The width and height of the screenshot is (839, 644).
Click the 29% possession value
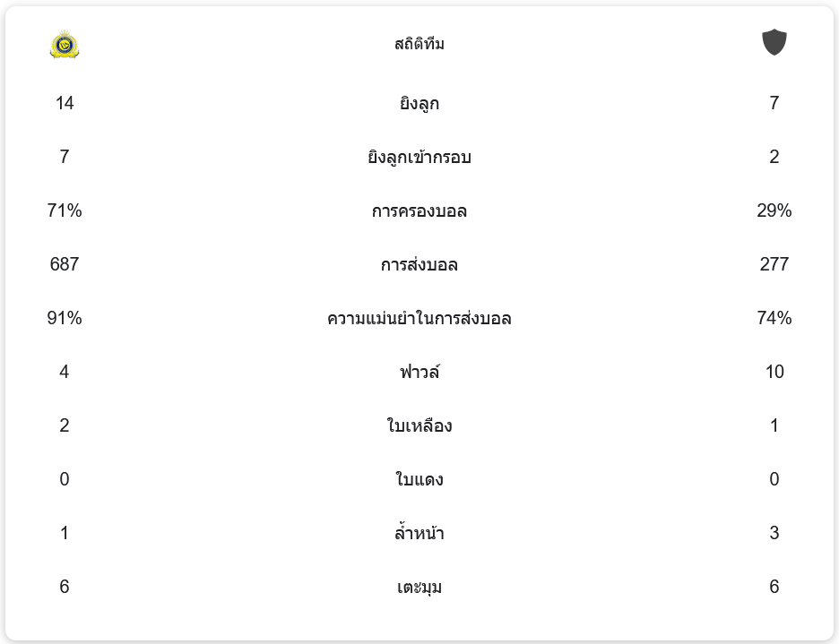(774, 211)
